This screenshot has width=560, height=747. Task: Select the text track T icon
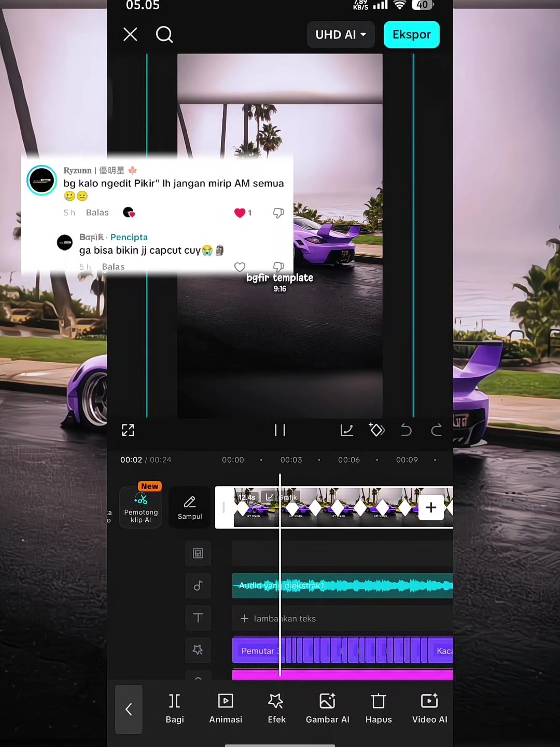198,618
